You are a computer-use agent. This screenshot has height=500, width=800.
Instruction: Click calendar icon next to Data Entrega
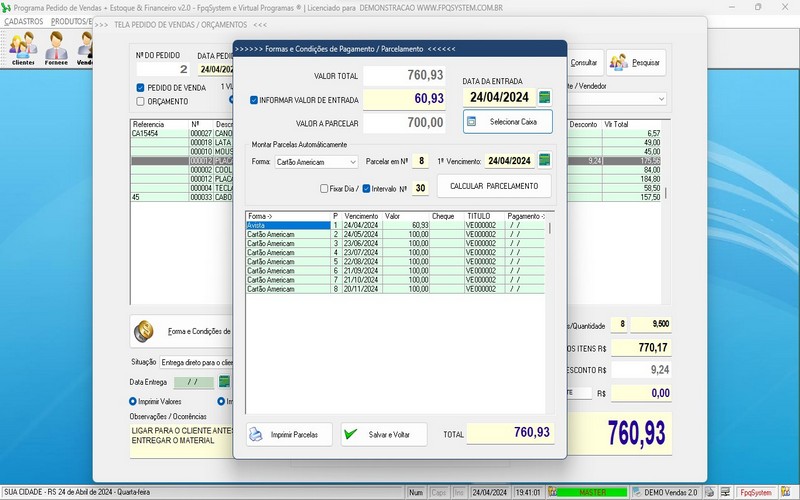click(225, 382)
